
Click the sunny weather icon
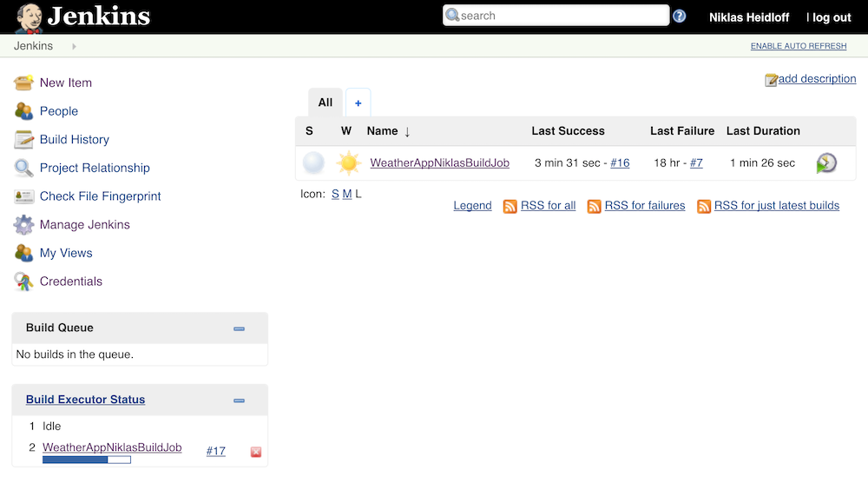click(349, 162)
